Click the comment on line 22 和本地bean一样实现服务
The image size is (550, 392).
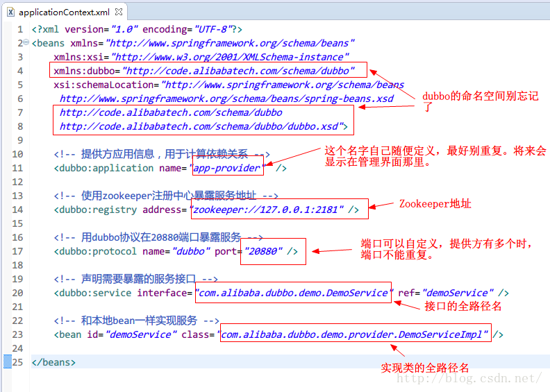coord(136,321)
